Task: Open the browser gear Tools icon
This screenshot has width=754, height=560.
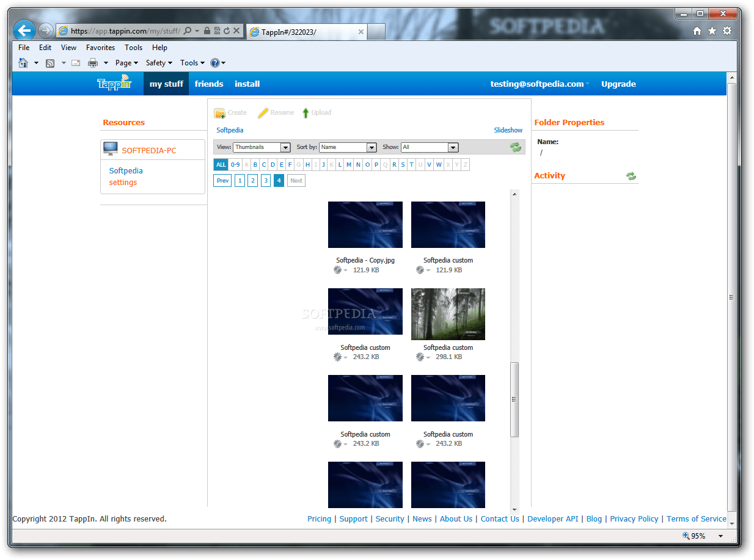Action: [727, 31]
